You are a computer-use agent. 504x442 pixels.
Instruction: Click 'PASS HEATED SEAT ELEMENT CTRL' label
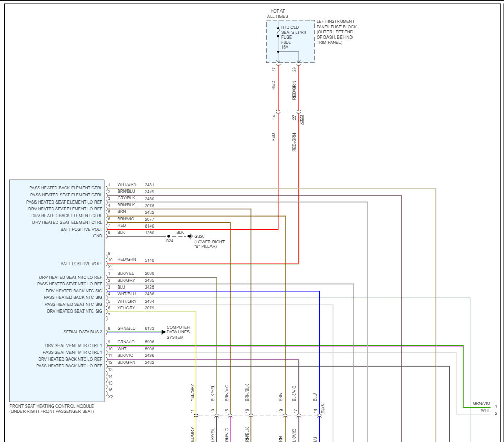66,195
